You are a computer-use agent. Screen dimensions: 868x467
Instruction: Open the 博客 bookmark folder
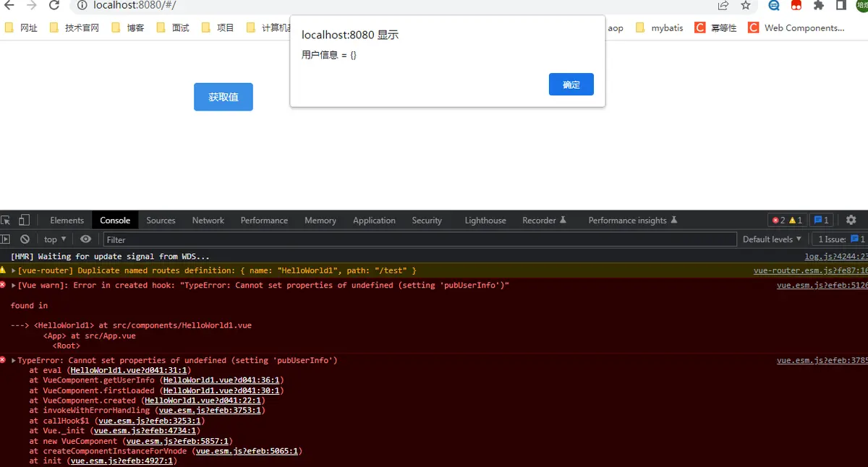[x=128, y=28]
